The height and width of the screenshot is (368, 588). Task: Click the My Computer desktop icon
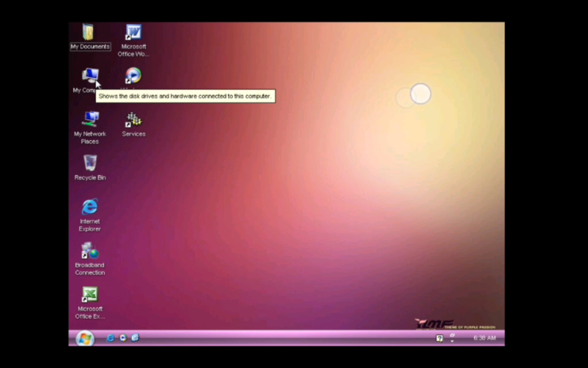pyautogui.click(x=90, y=75)
